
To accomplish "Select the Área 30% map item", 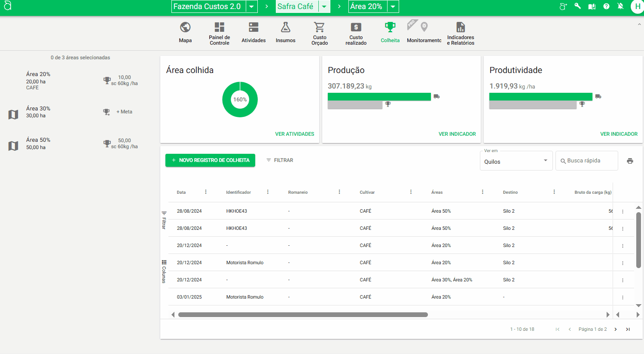I will 14,114.
